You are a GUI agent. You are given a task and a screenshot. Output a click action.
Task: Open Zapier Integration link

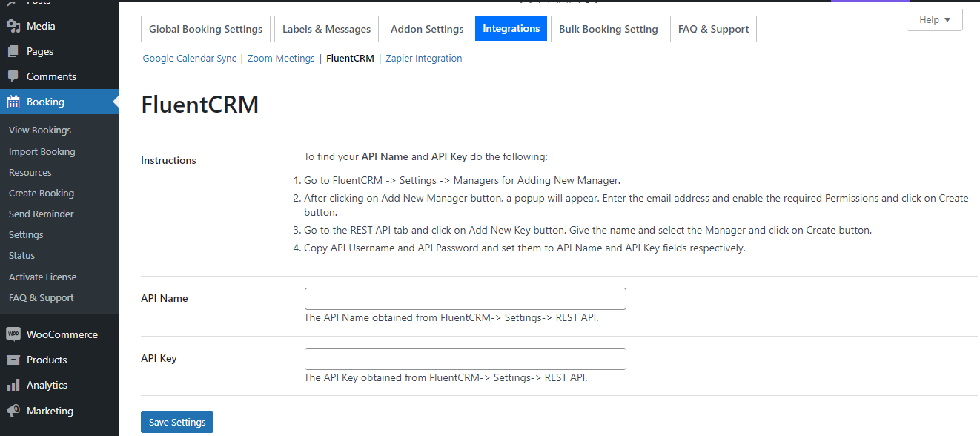tap(424, 58)
